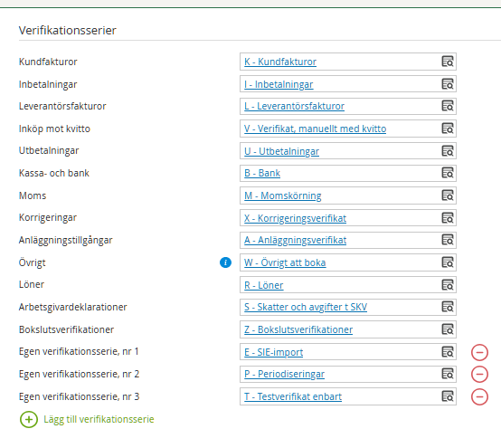Viewport: 501px width, 448px height.
Task: Open lookup icon for T - Testverifikat enbart
Action: pos(448,396)
